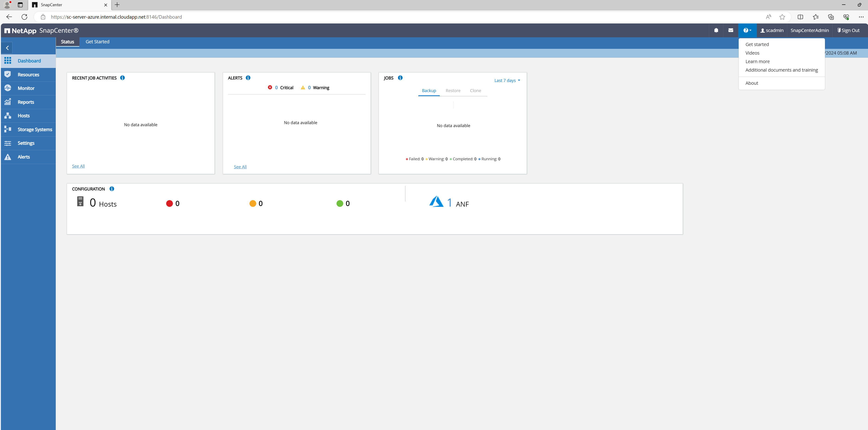The image size is (868, 430).
Task: Click info icon next to JOBS
Action: coord(400,78)
